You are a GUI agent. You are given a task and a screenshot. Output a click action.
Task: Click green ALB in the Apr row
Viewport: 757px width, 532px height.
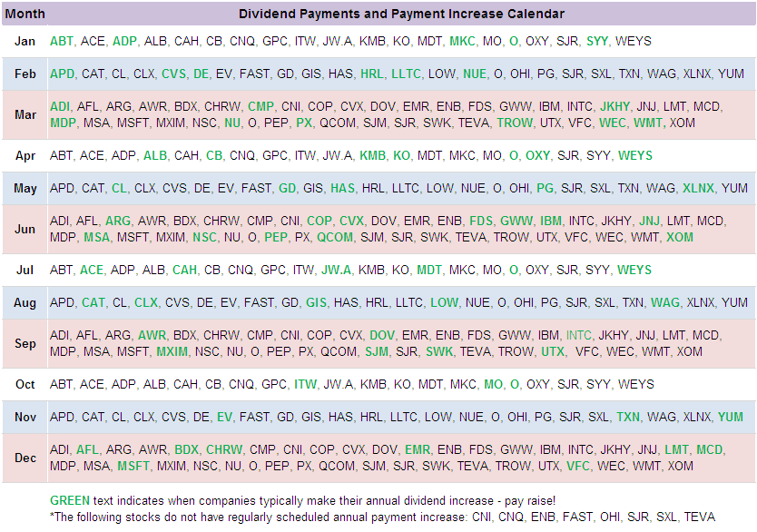click(155, 155)
